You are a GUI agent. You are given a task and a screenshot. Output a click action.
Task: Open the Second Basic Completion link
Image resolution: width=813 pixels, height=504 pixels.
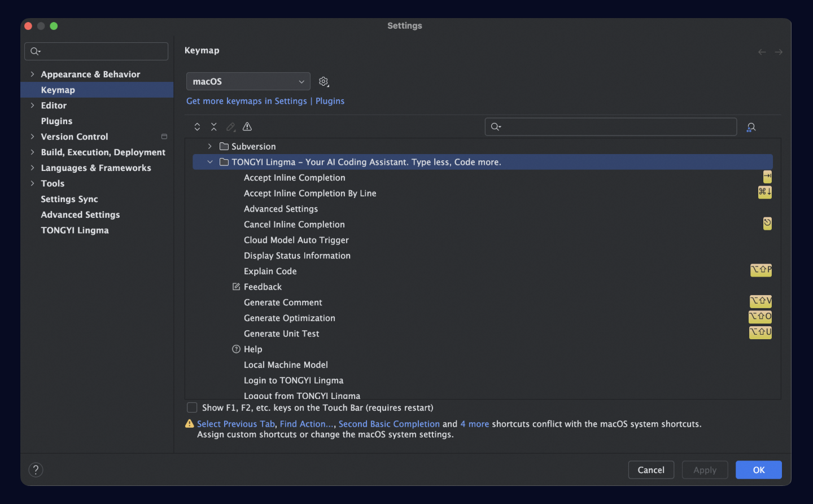pos(389,424)
